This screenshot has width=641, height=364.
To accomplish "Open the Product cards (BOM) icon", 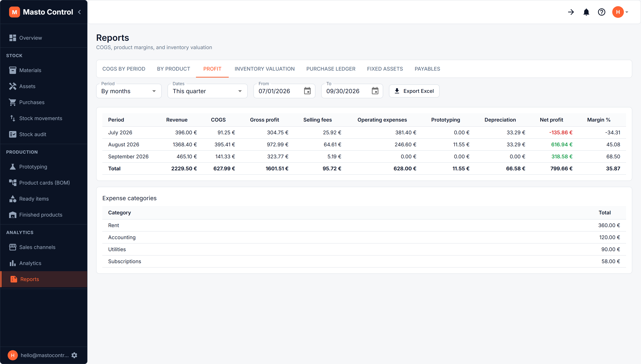I will pos(13,183).
